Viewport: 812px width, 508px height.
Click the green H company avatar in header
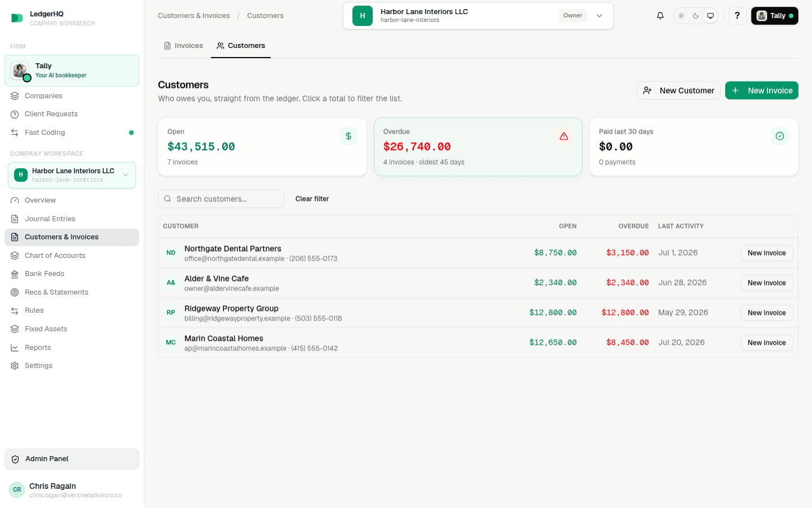(x=363, y=16)
